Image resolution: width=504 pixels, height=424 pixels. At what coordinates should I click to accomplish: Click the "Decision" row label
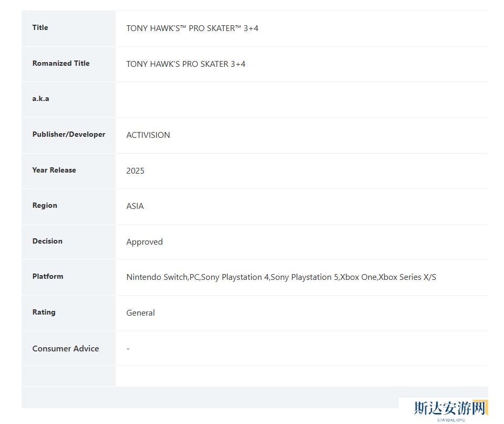(x=47, y=241)
